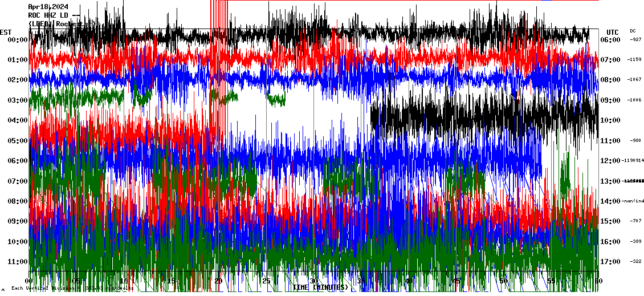The width and height of the screenshot is (644, 296).
Task: Click the EST axis heading
Action: pos(6,32)
